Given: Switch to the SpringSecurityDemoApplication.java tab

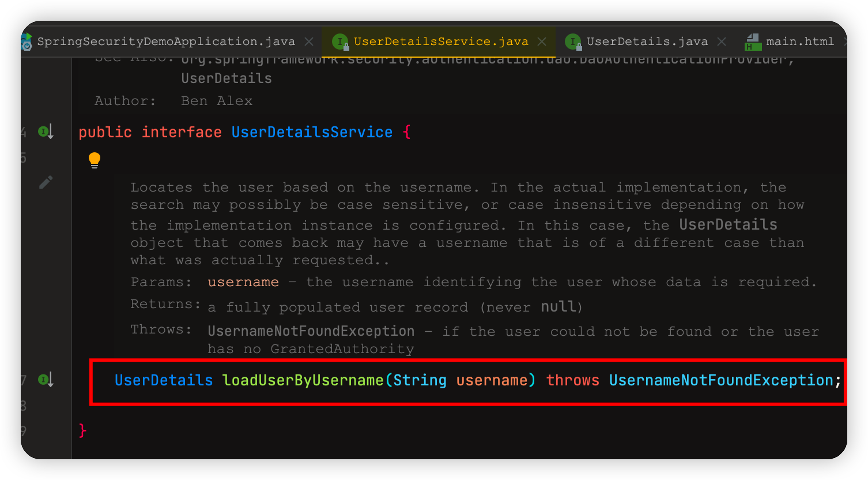Looking at the screenshot, I should pos(166,42).
